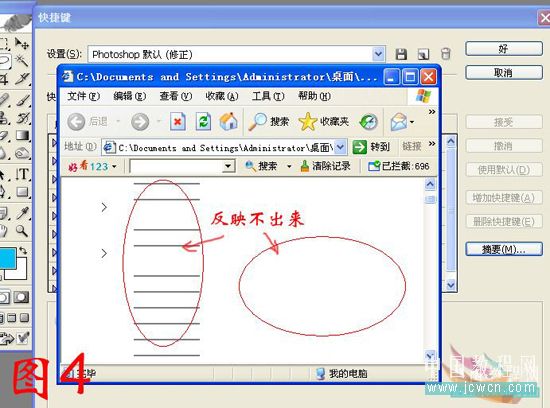Click the 好 button in shortcuts dialog
This screenshot has width=550, height=408.
point(504,48)
